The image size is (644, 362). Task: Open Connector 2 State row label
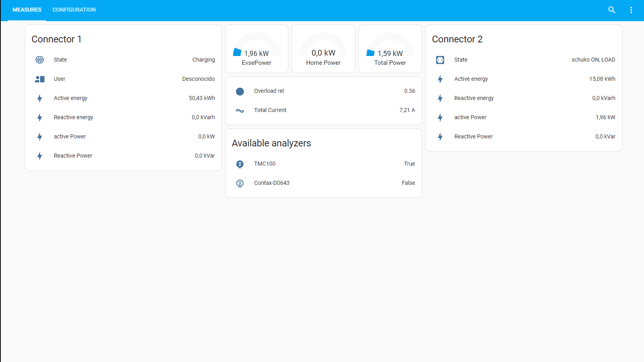pyautogui.click(x=461, y=60)
